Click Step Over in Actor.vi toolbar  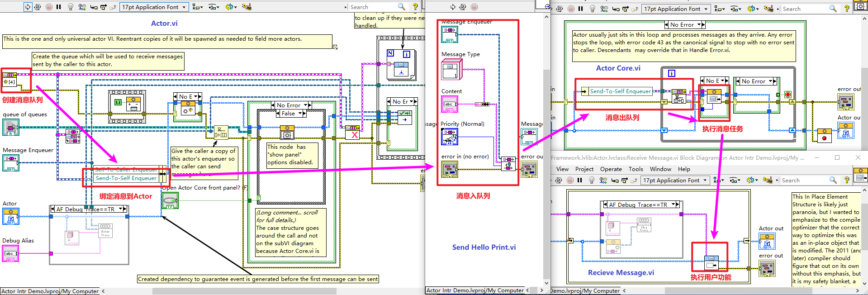[x=104, y=7]
